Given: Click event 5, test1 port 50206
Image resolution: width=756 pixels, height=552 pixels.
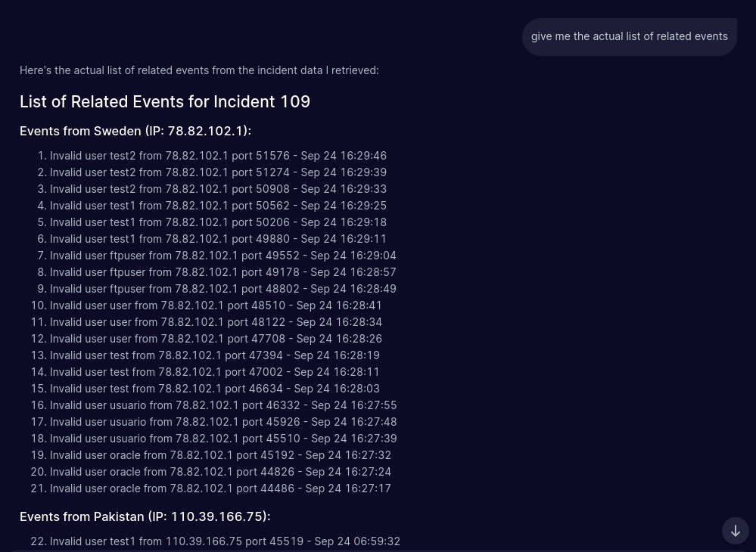Looking at the screenshot, I should [218, 222].
